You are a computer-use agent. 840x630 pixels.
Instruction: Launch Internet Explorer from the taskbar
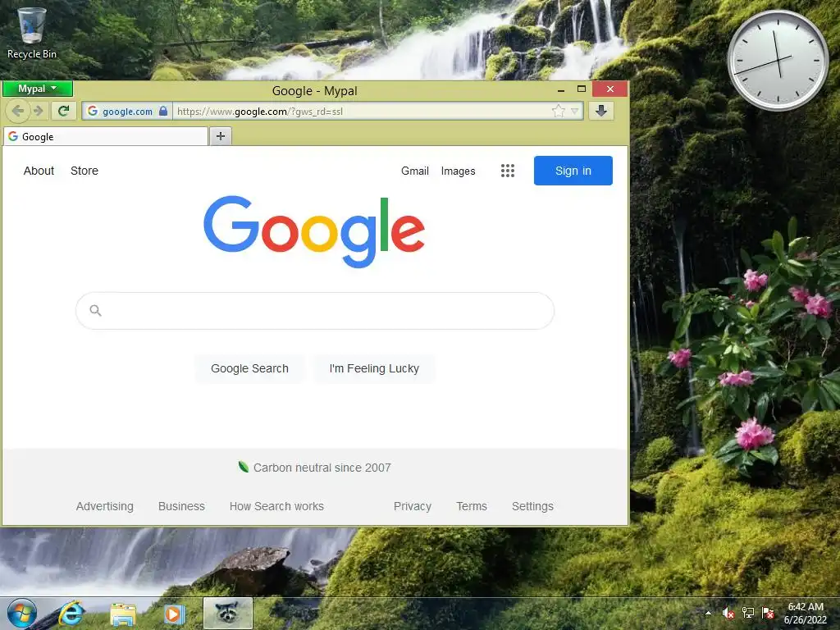(x=71, y=613)
